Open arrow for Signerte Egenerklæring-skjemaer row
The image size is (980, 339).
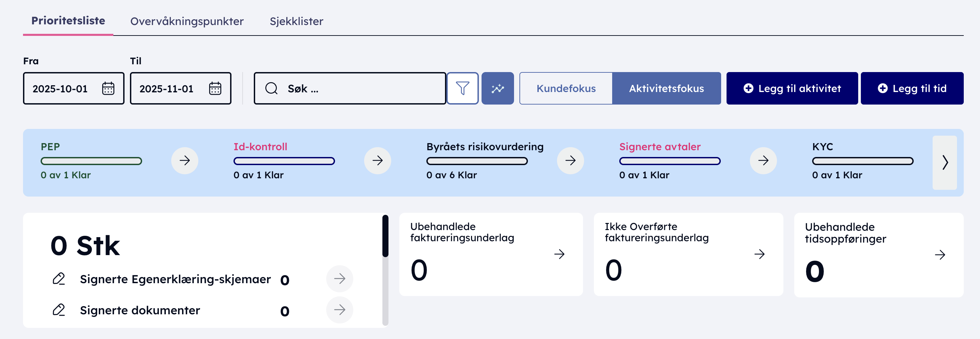coord(339,278)
